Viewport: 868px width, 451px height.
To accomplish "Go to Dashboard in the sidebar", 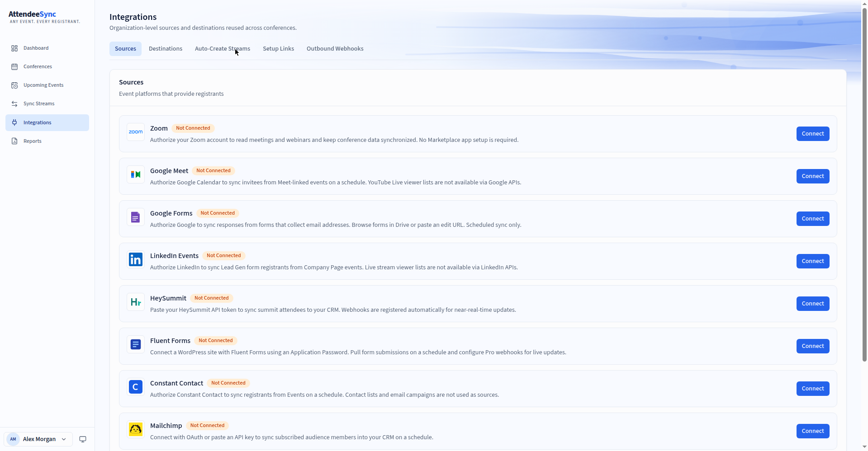I will click(47, 48).
